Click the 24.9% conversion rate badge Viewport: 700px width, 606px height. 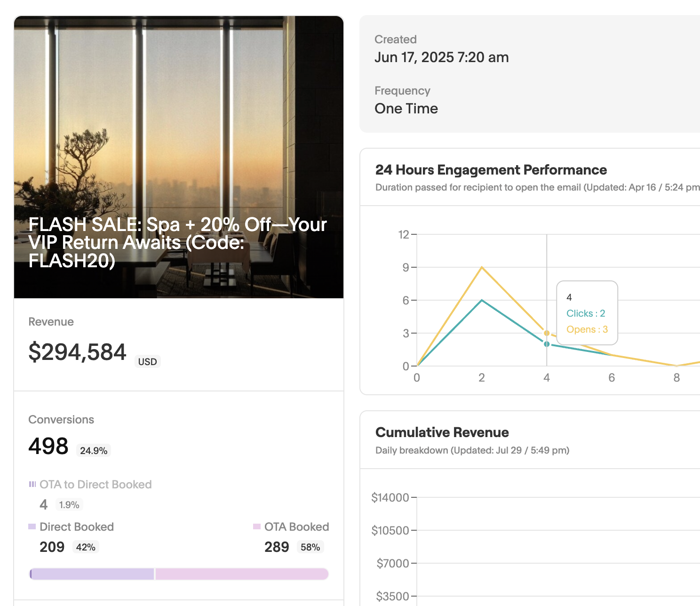point(94,451)
